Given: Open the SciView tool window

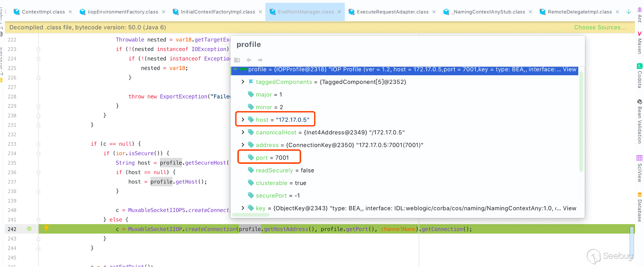Looking at the screenshot, I should point(639,169).
